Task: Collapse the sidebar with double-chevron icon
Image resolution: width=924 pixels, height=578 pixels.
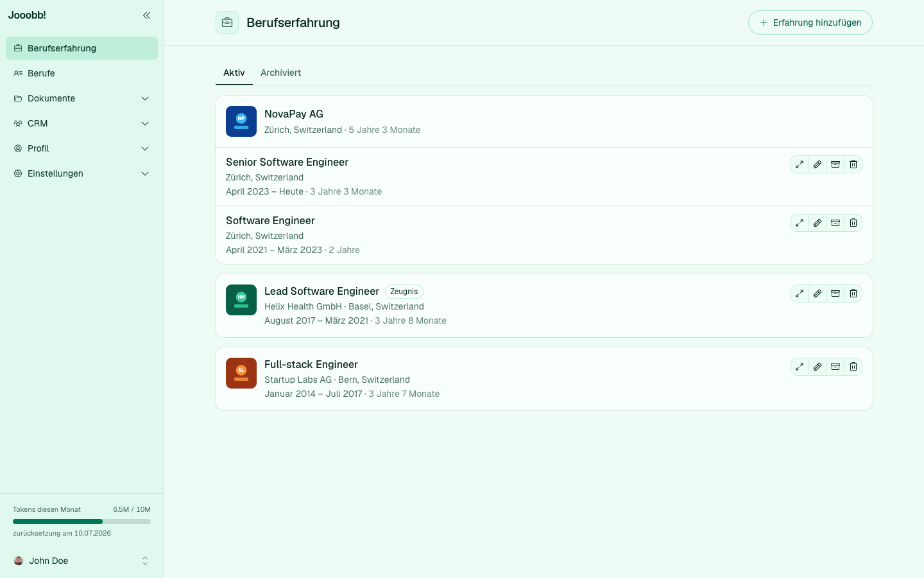Action: click(x=146, y=15)
